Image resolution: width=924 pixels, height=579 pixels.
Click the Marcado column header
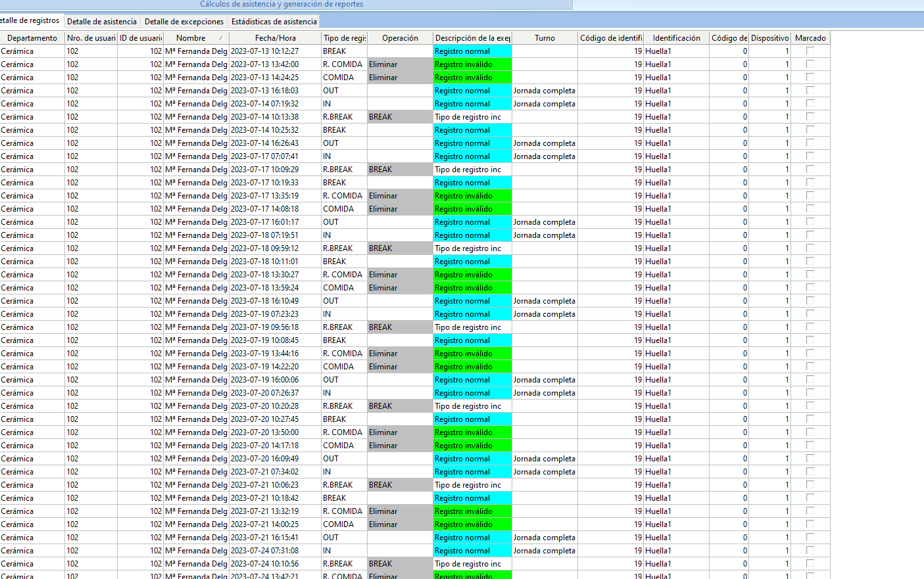[810, 38]
